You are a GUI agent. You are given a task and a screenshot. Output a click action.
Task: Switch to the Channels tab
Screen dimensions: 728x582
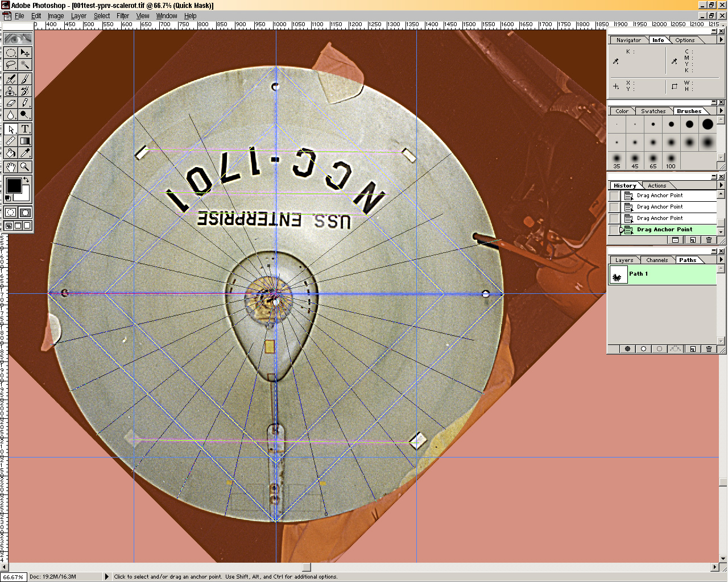click(x=657, y=260)
